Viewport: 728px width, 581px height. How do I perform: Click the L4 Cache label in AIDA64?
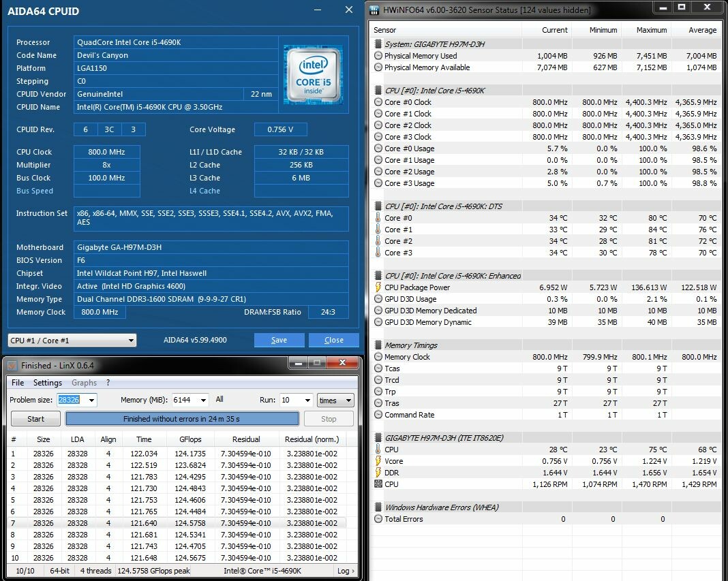click(x=204, y=191)
